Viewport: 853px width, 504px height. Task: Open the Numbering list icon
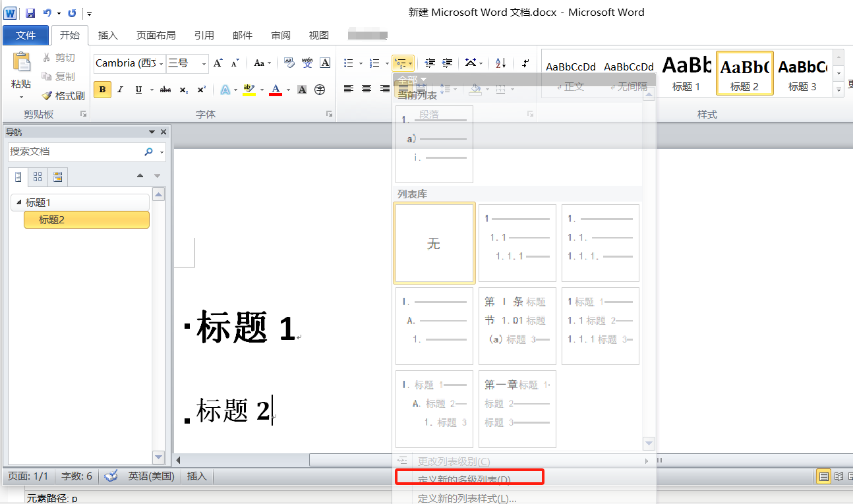[x=374, y=63]
